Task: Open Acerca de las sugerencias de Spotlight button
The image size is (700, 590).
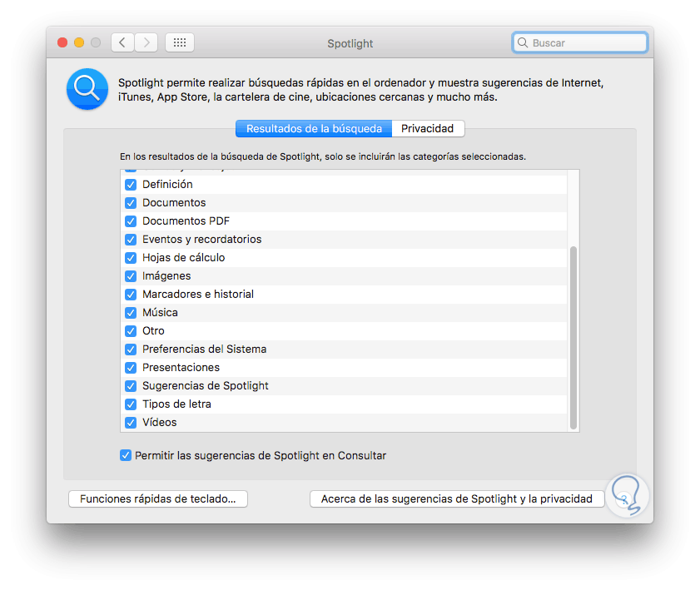Action: [x=457, y=498]
